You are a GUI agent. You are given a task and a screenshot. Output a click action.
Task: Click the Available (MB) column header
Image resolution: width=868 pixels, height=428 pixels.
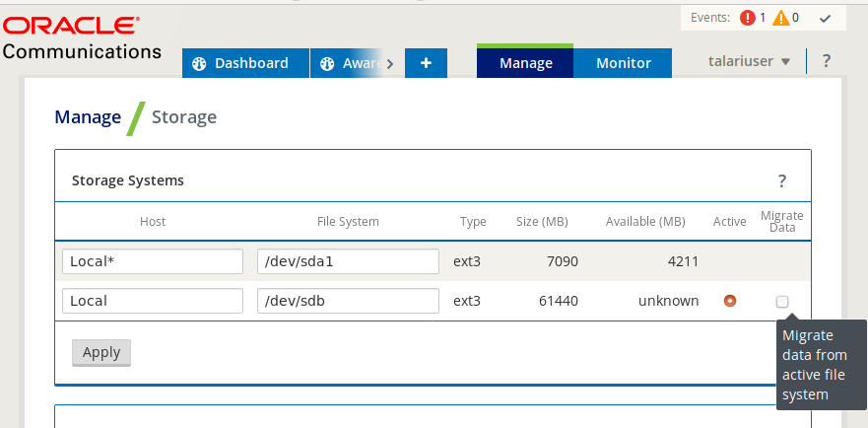[x=645, y=222]
